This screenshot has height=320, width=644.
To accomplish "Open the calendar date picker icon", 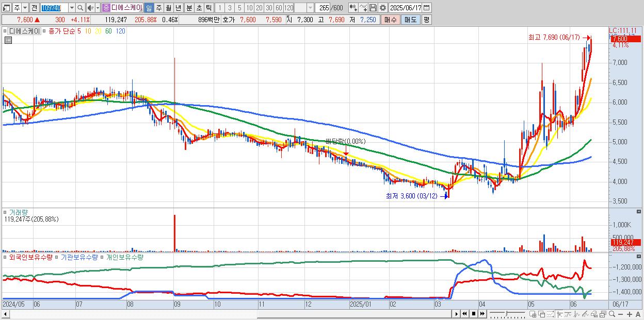I will click(x=427, y=8).
